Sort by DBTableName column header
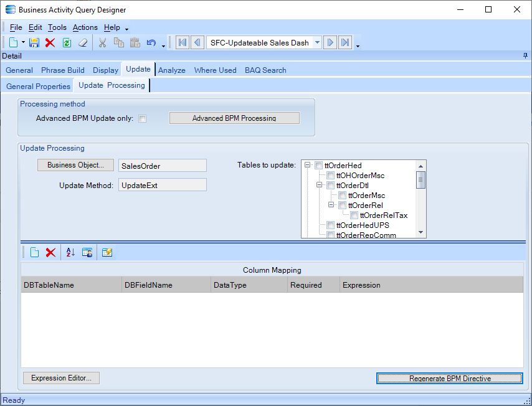Screen dimensions: 532x406 [x=71, y=285]
